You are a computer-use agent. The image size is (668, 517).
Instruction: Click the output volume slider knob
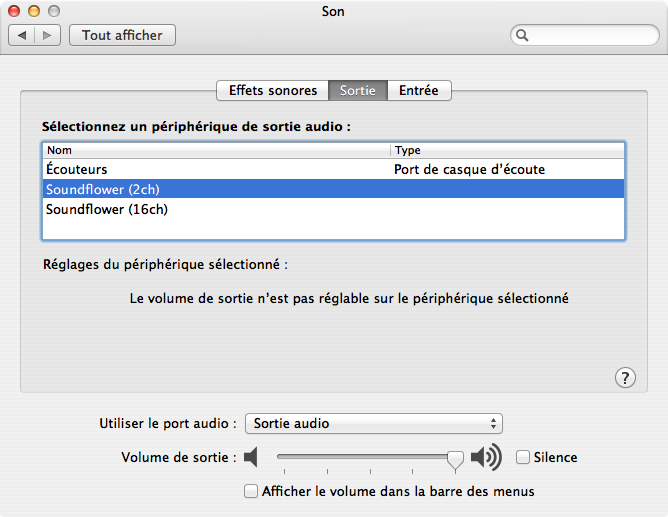(x=455, y=460)
